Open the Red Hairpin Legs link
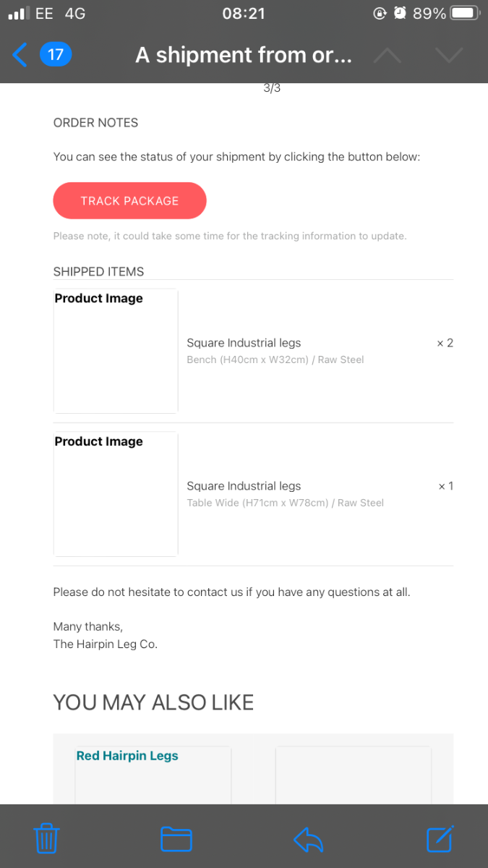Screen dimensions: 488x868 [127, 756]
